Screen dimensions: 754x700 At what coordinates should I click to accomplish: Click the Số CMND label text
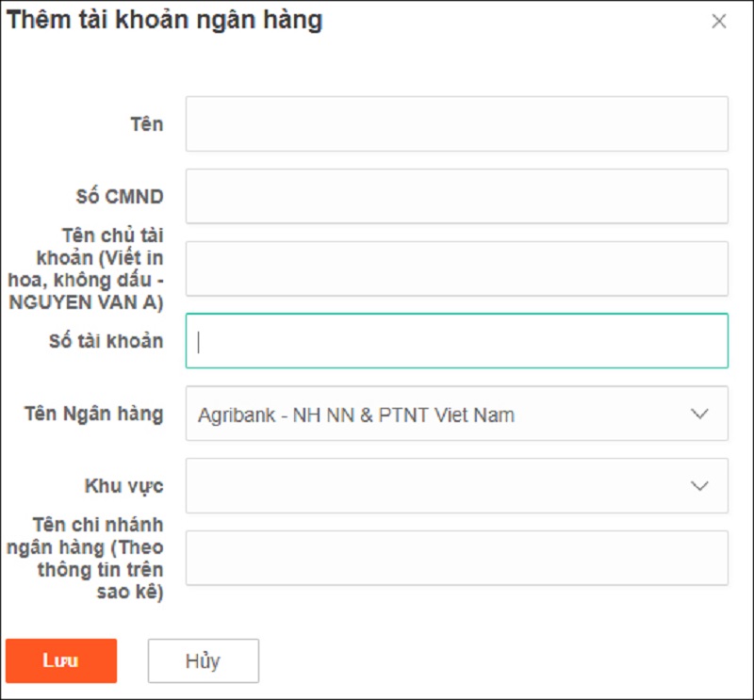pyautogui.click(x=120, y=196)
